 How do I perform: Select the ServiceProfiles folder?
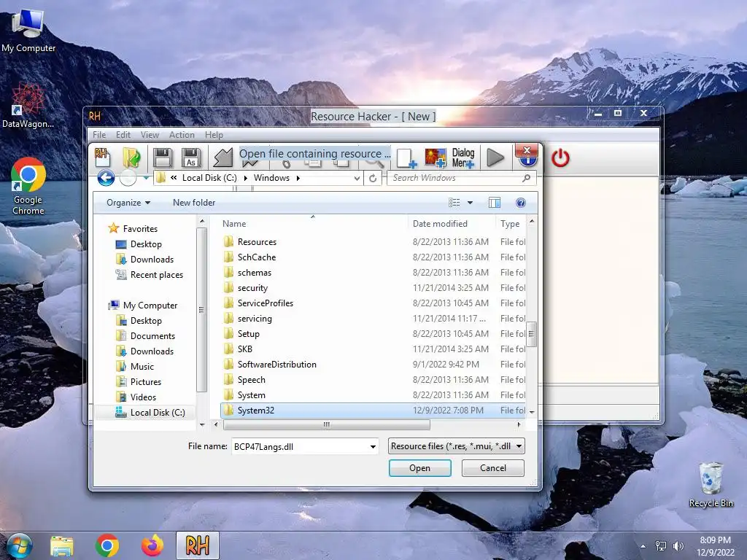pos(266,303)
